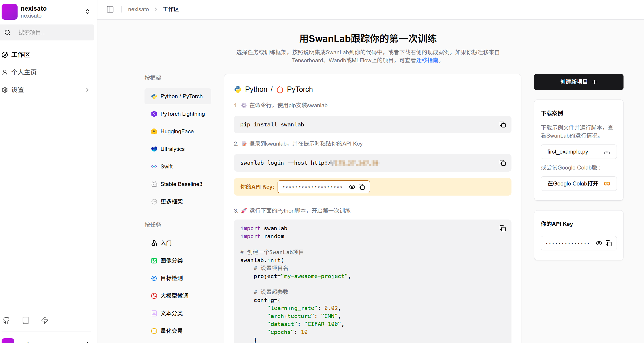Toggle the sidebar collapse icon
Image resolution: width=644 pixels, height=343 pixels.
(x=110, y=9)
